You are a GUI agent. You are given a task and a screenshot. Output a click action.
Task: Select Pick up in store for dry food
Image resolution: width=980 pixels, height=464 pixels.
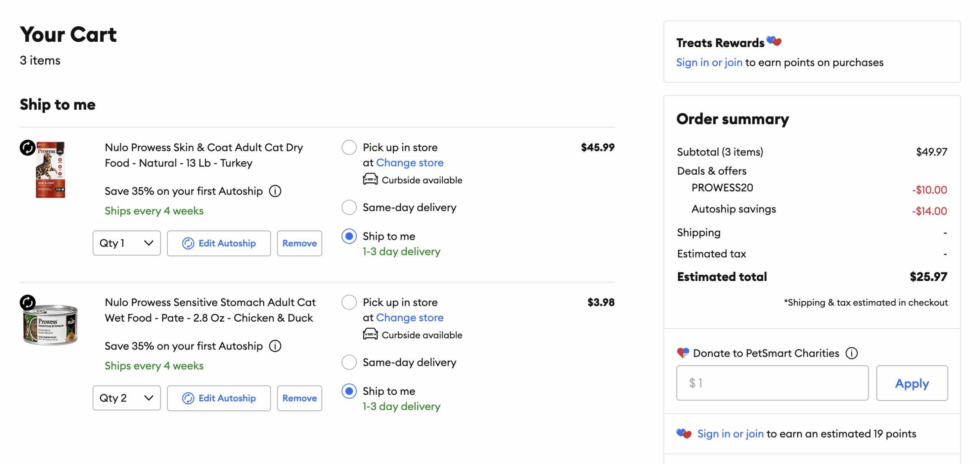point(349,147)
